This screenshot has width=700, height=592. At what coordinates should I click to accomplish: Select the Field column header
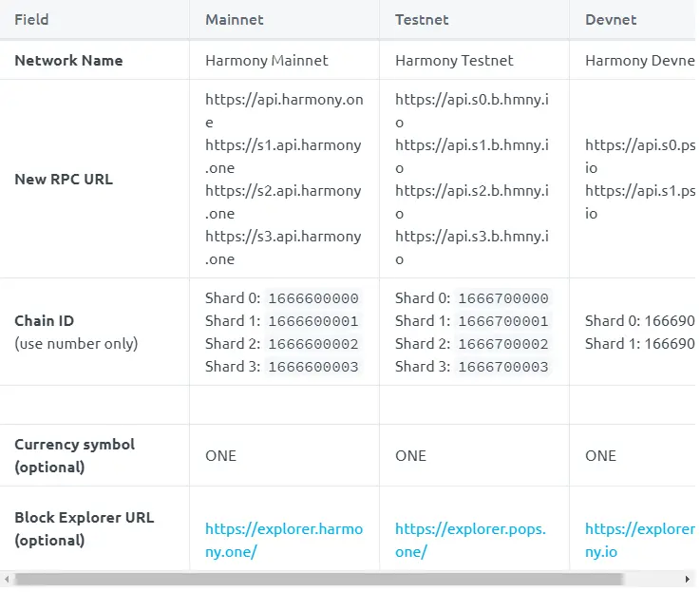(x=31, y=20)
